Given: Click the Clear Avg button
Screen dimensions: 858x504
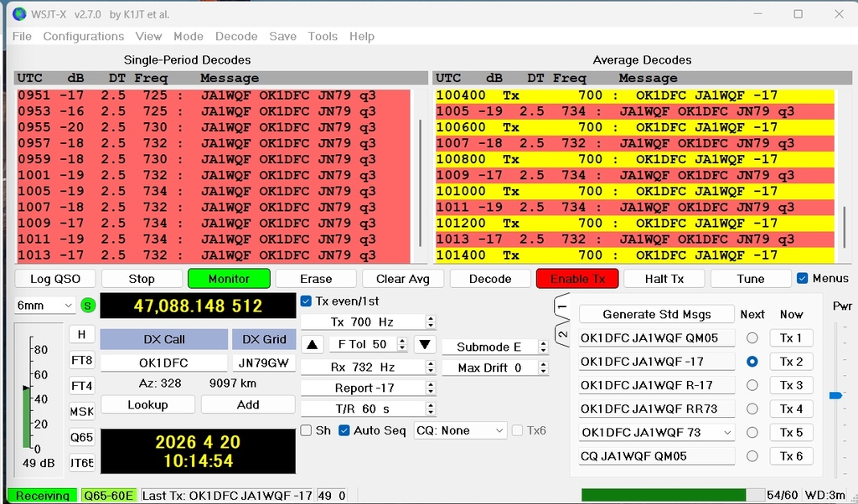Looking at the screenshot, I should tap(403, 278).
